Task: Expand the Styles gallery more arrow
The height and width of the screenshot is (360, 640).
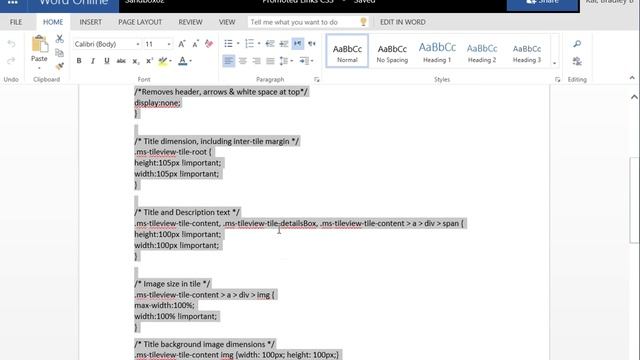Action: coord(554,63)
